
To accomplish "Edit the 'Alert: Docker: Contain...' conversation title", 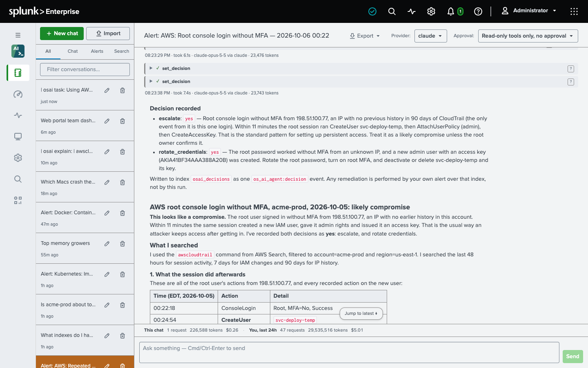I will pyautogui.click(x=107, y=213).
